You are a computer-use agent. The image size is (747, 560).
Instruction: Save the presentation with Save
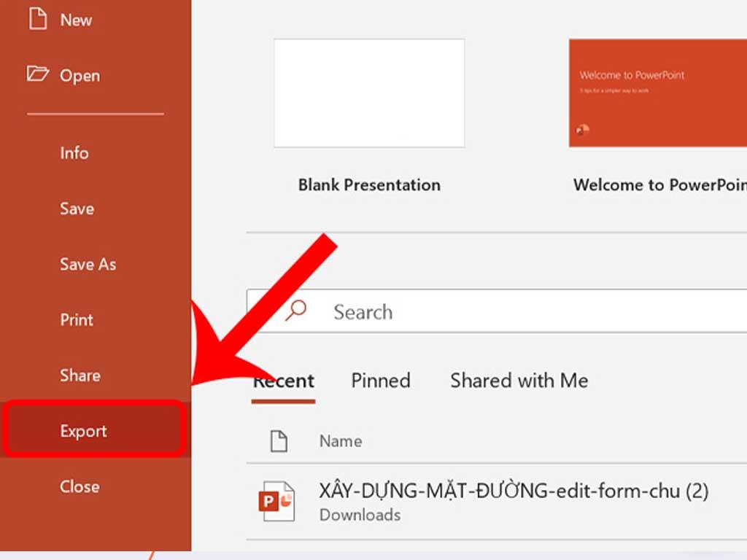(76, 209)
